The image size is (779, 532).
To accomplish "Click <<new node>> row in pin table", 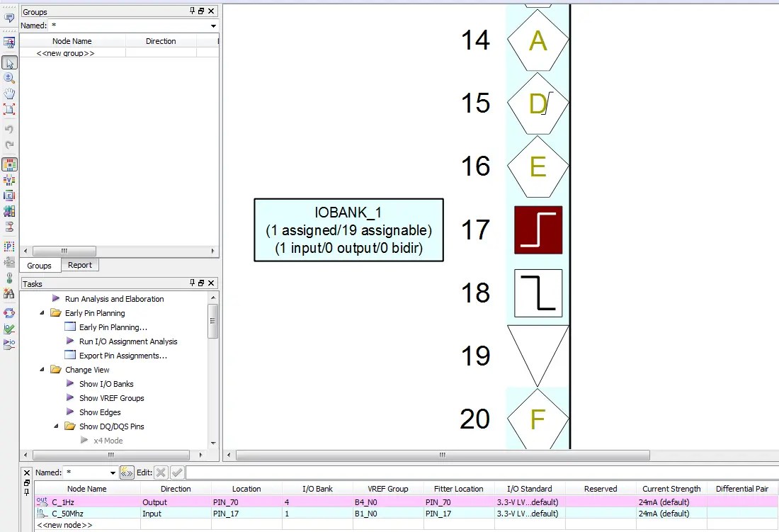I will [64, 525].
